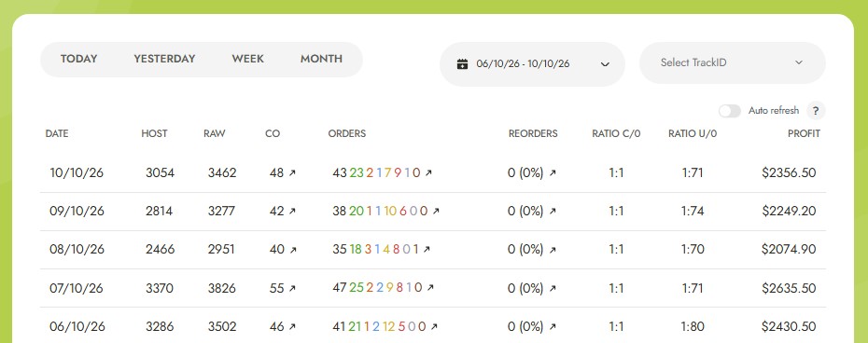
Task: Click raw value 3277
Action: coord(221,212)
